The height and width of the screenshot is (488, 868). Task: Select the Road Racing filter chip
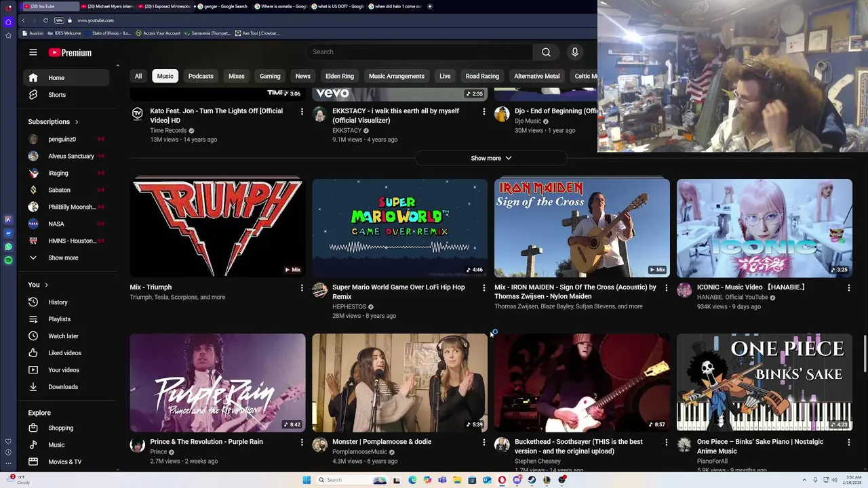482,76
